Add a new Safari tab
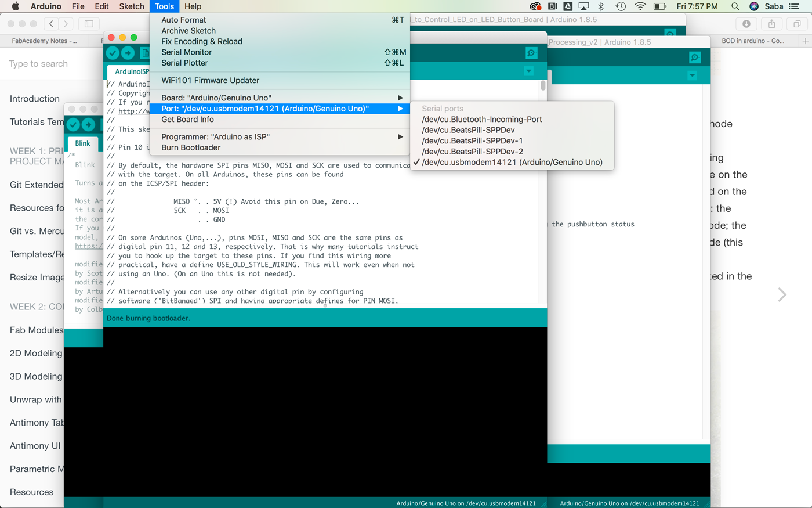812x508 pixels. (806, 41)
